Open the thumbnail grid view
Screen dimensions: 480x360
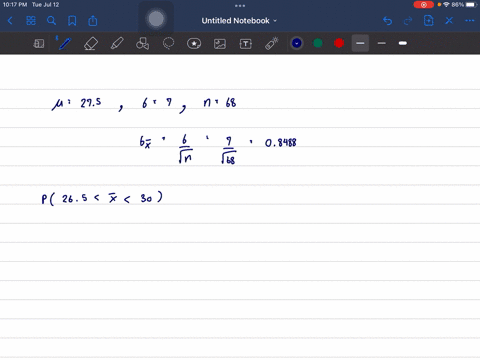click(x=31, y=21)
